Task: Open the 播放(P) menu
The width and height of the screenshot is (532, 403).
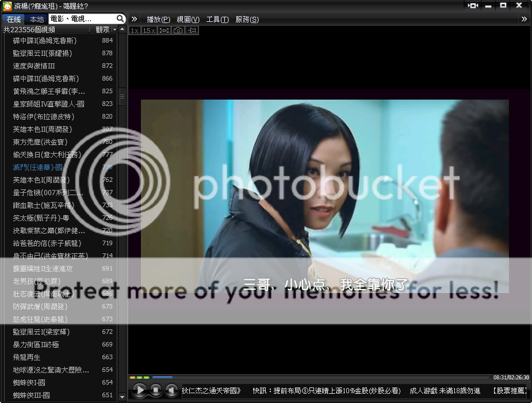Action: (158, 19)
